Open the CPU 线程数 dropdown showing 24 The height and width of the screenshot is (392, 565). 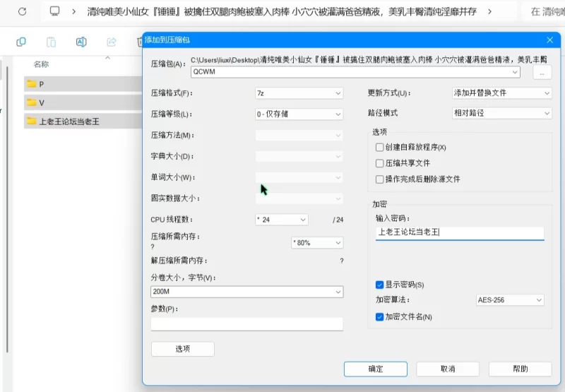281,220
